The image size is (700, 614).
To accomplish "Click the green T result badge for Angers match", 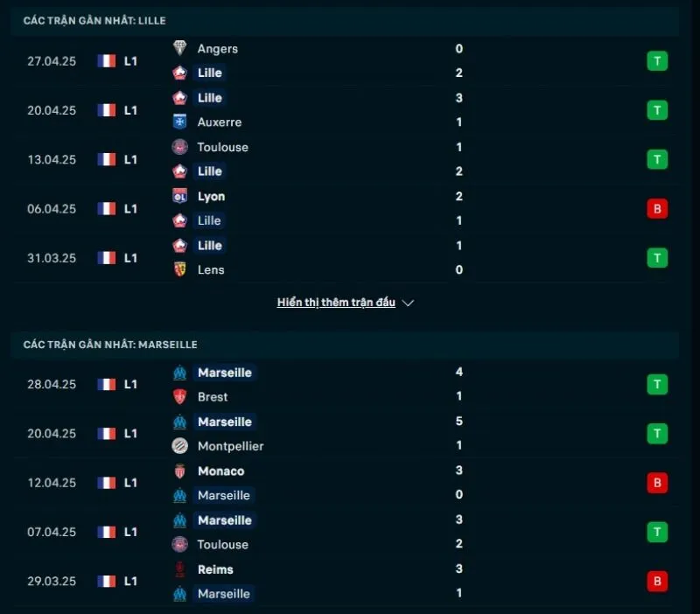I will click(657, 60).
